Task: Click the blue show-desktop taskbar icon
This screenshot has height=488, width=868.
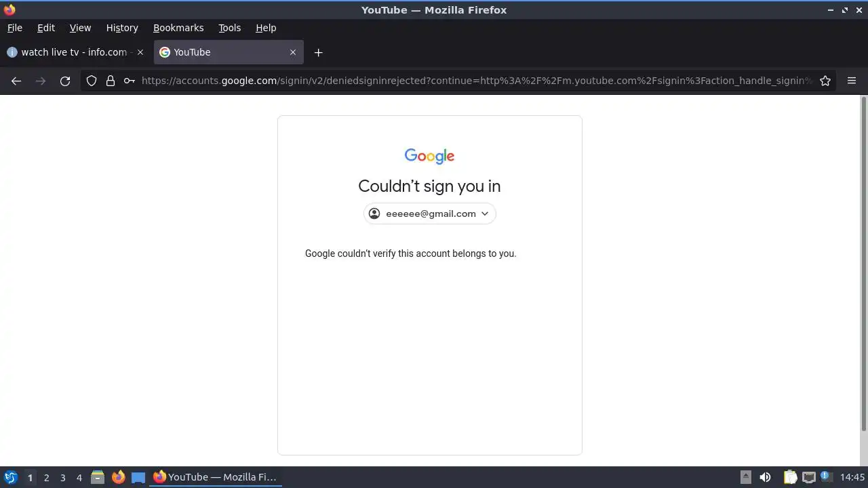Action: [x=138, y=477]
